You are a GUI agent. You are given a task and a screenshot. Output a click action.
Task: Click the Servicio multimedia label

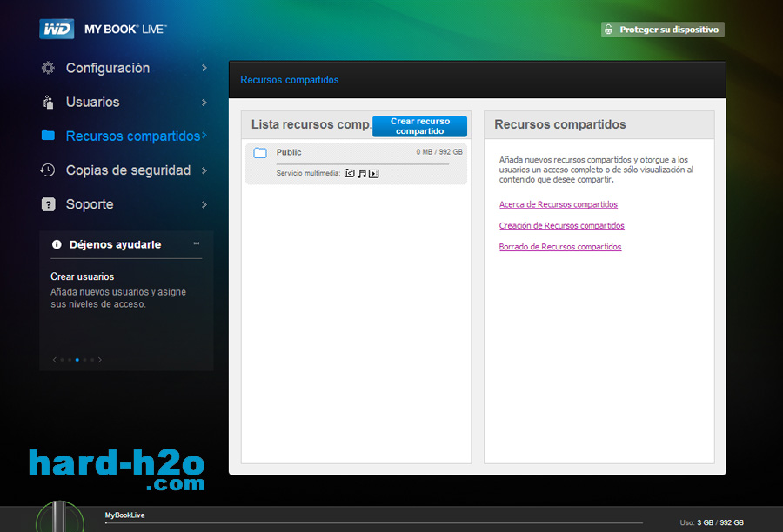pos(308,173)
